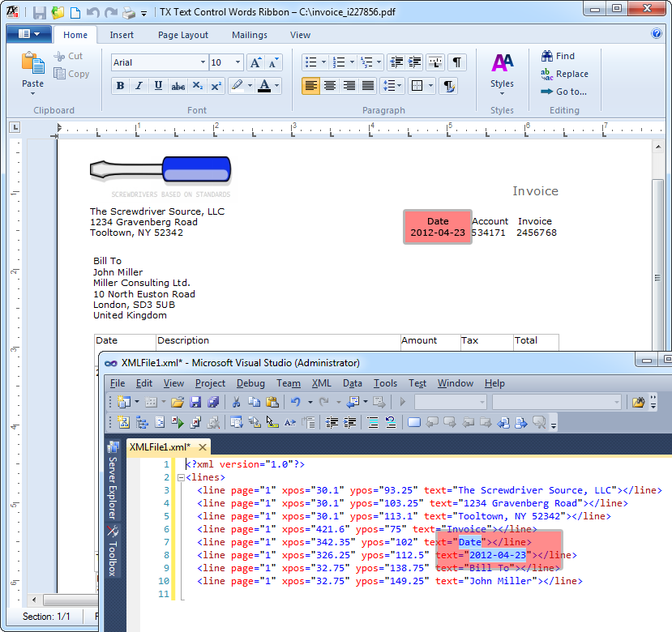
Task: Click the John Miller text in the document
Action: pos(118,272)
